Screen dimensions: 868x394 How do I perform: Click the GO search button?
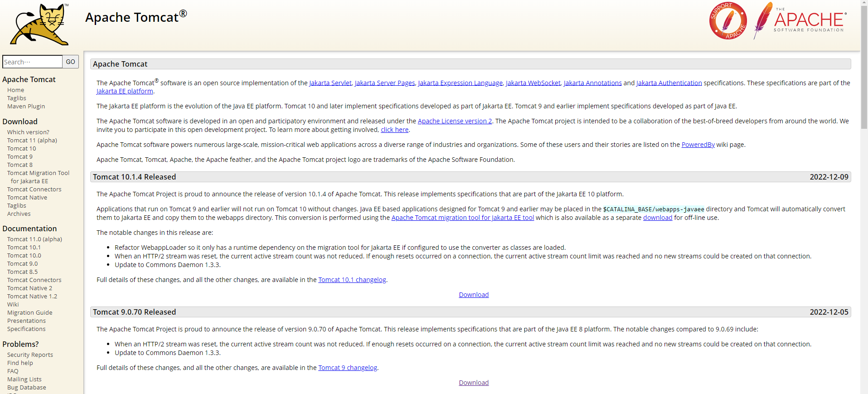(x=70, y=62)
